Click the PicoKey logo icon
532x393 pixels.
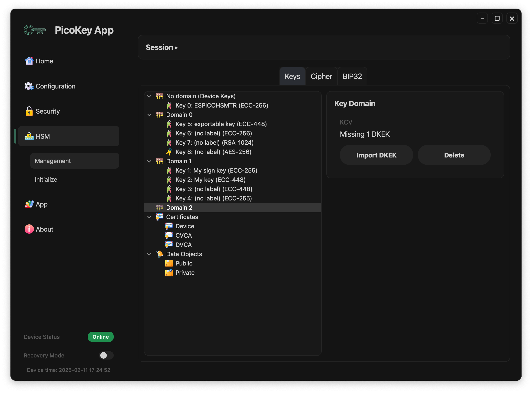pos(35,30)
